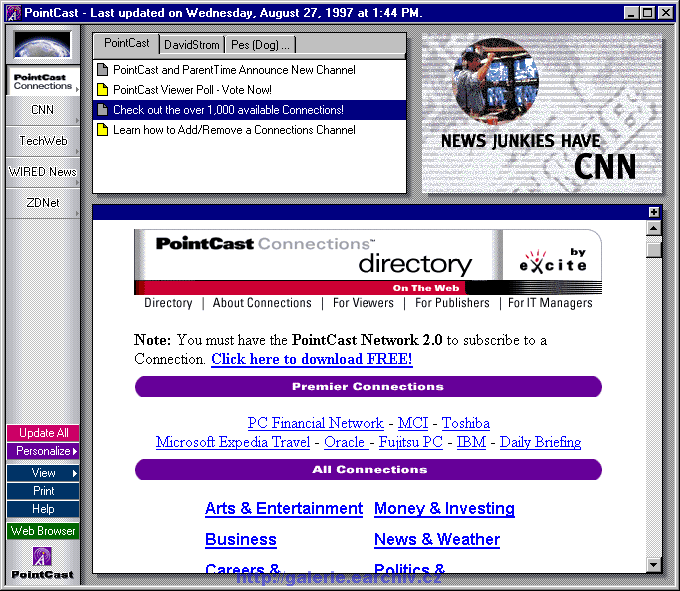This screenshot has height=591, width=680.
Task: Open the News & Weather category
Action: [x=437, y=539]
